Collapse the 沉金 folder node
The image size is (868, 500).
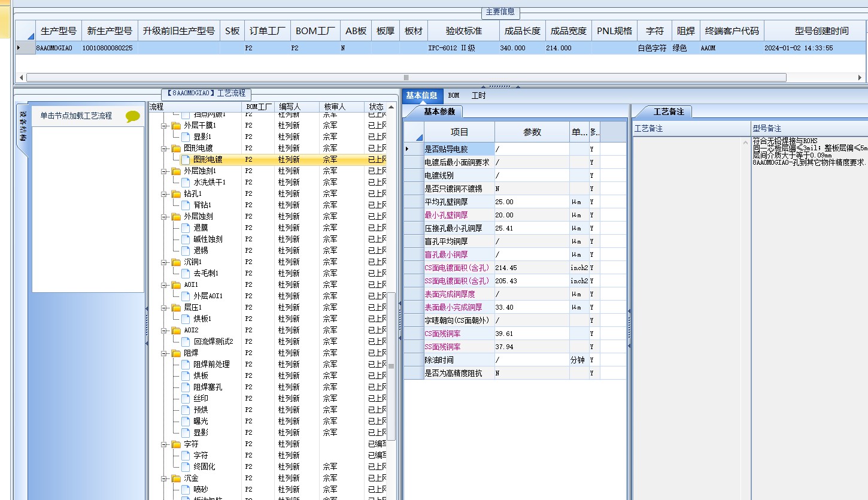click(x=163, y=479)
